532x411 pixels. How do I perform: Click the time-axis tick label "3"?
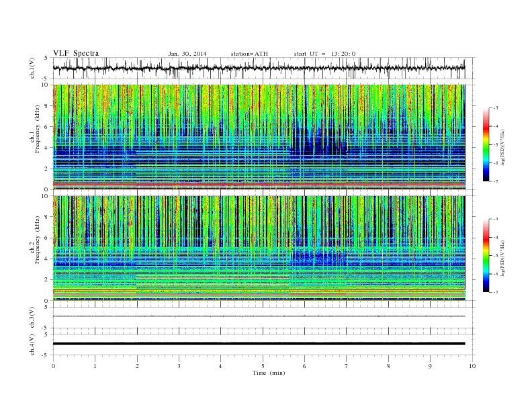[x=179, y=366]
